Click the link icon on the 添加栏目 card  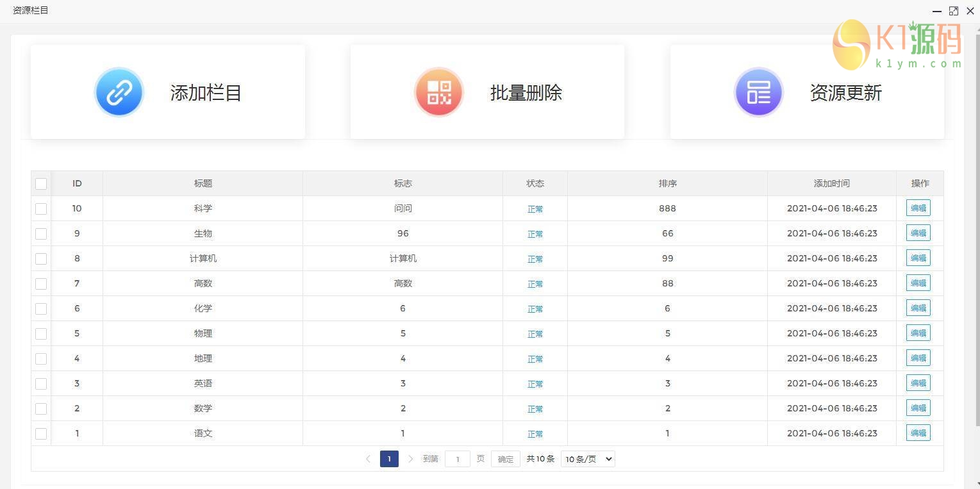119,92
